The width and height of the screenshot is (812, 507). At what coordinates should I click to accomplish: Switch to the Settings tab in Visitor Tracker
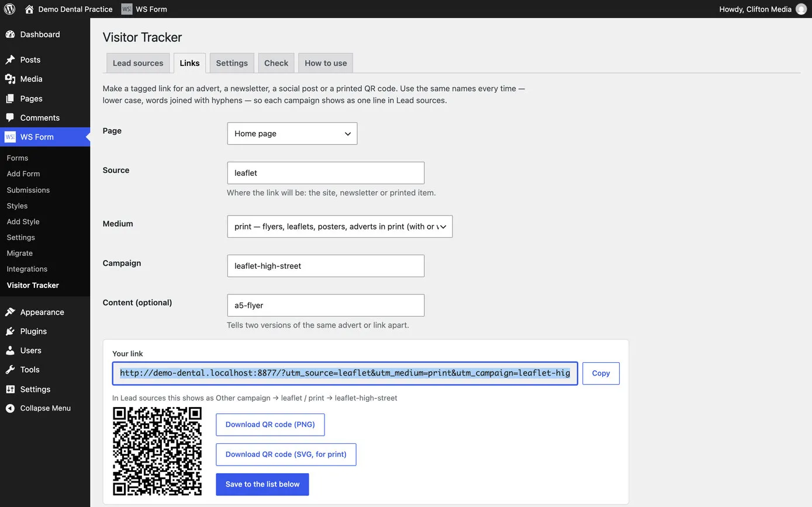pos(232,63)
